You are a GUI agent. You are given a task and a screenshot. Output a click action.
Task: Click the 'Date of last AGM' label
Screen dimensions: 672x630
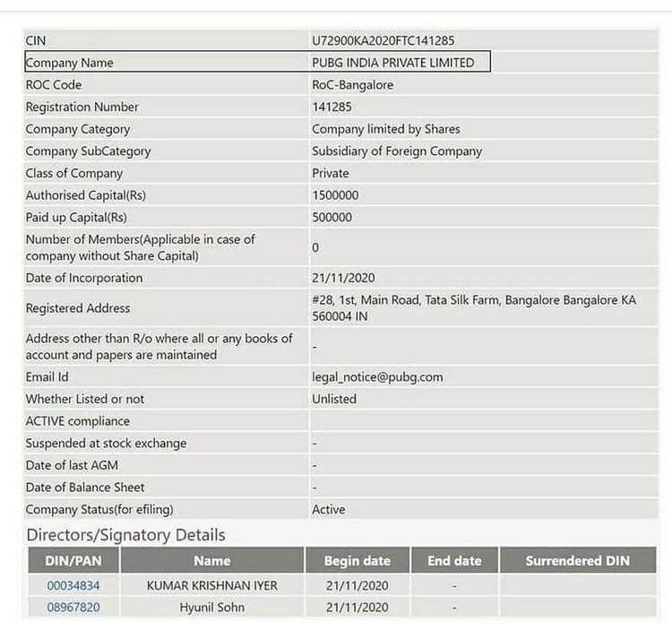pyautogui.click(x=72, y=465)
